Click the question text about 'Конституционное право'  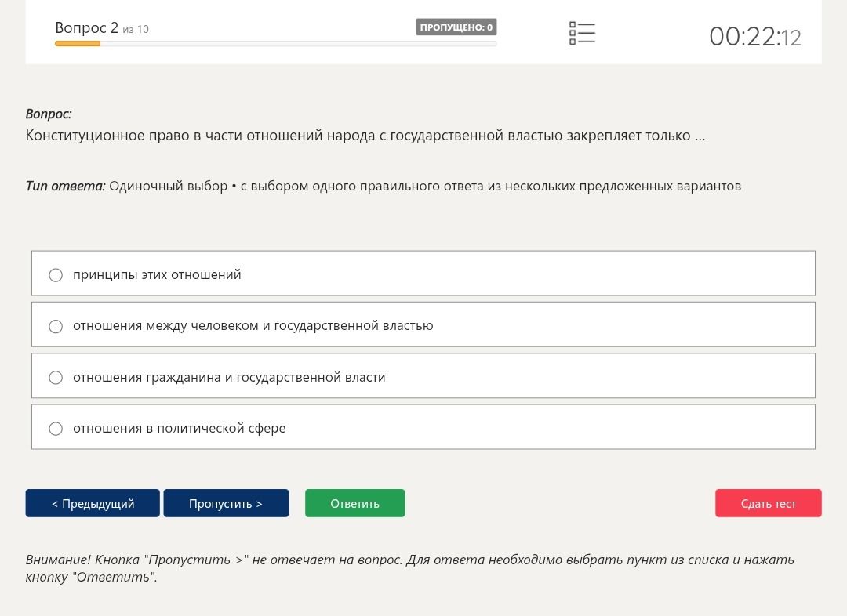pos(365,136)
